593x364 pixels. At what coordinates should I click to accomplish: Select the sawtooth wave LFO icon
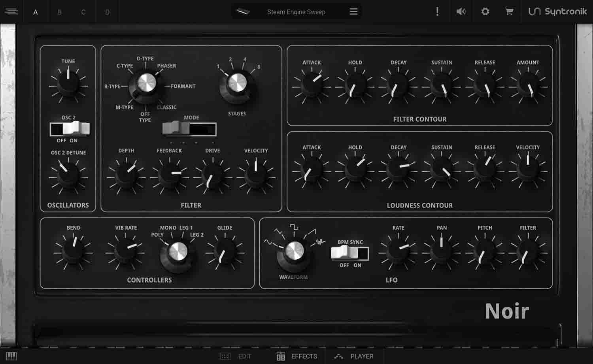[x=312, y=231]
